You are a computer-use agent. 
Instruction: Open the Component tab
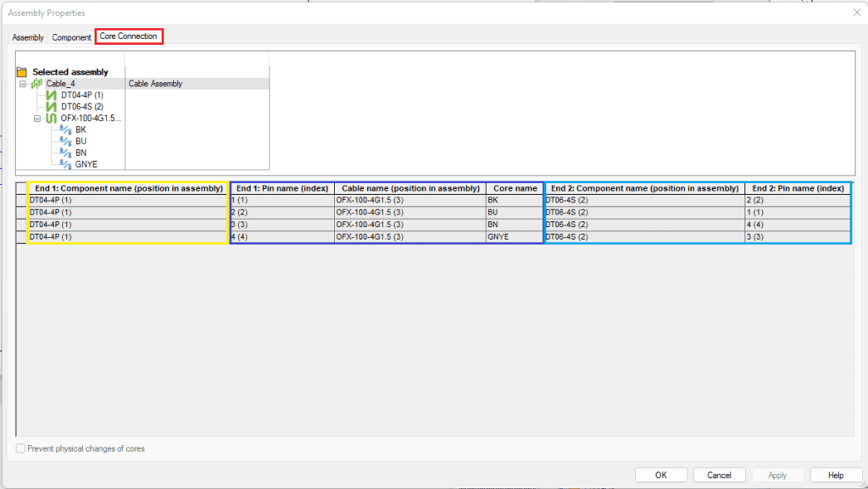71,38
